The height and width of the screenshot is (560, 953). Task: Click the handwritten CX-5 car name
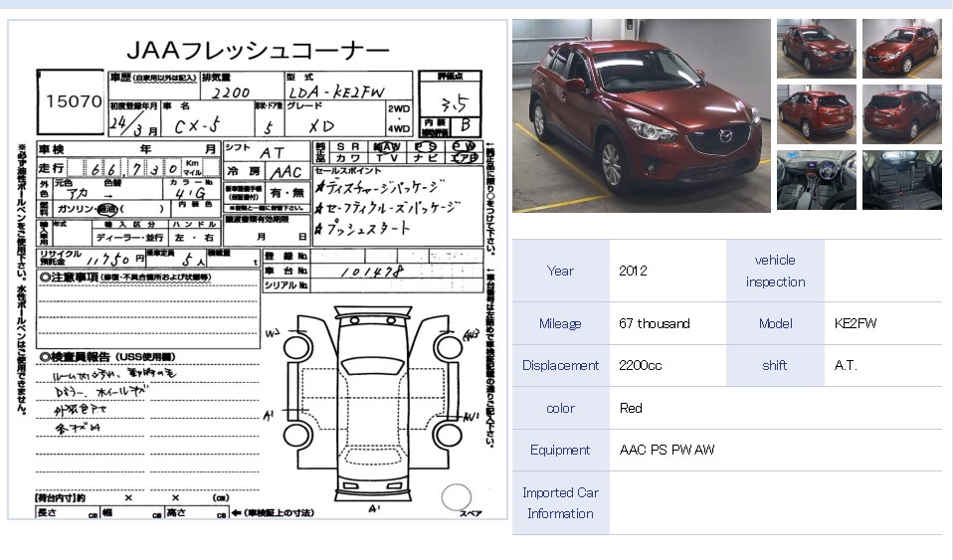[x=197, y=126]
